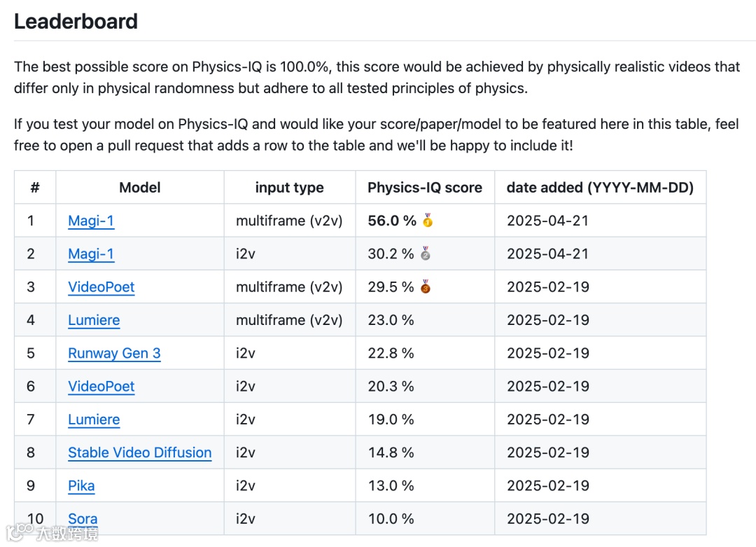This screenshot has width=756, height=547.
Task: Follow the Lumiere i2v link in row 7
Action: pos(94,420)
